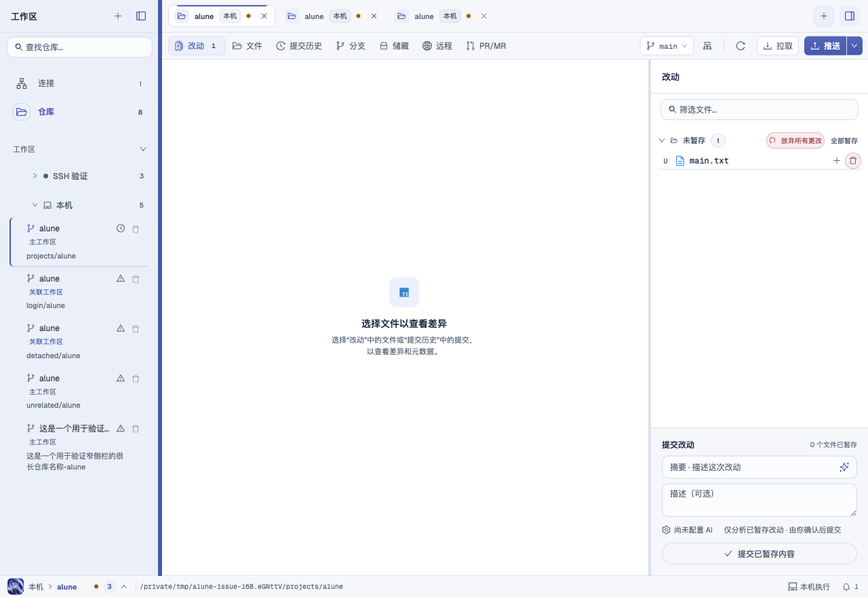Switch to the 文件 tab
This screenshot has height=597, width=868.
(x=248, y=46)
